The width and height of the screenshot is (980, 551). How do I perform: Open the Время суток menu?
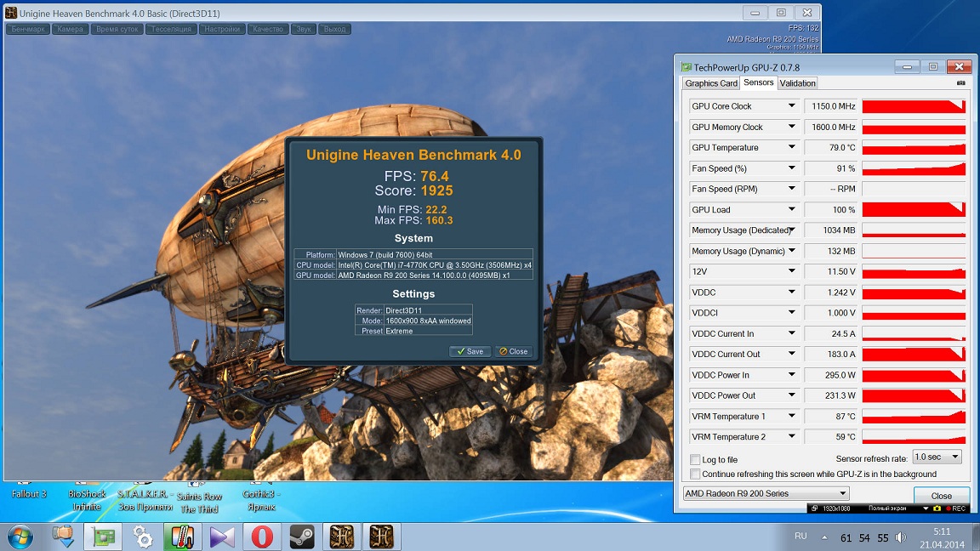117,29
